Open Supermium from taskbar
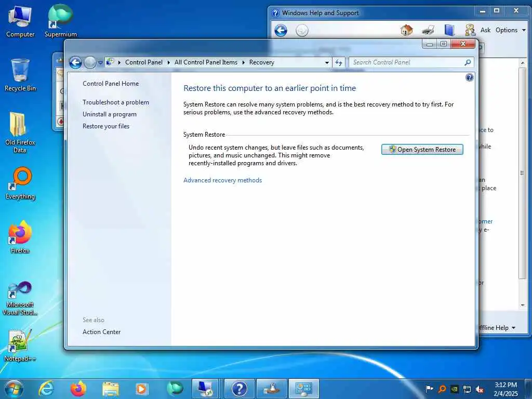 [175, 389]
